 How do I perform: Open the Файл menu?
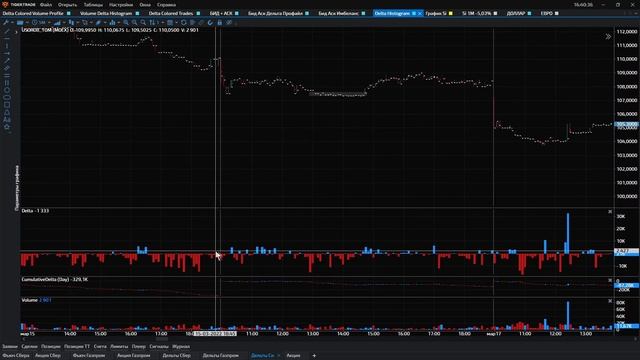coord(46,5)
